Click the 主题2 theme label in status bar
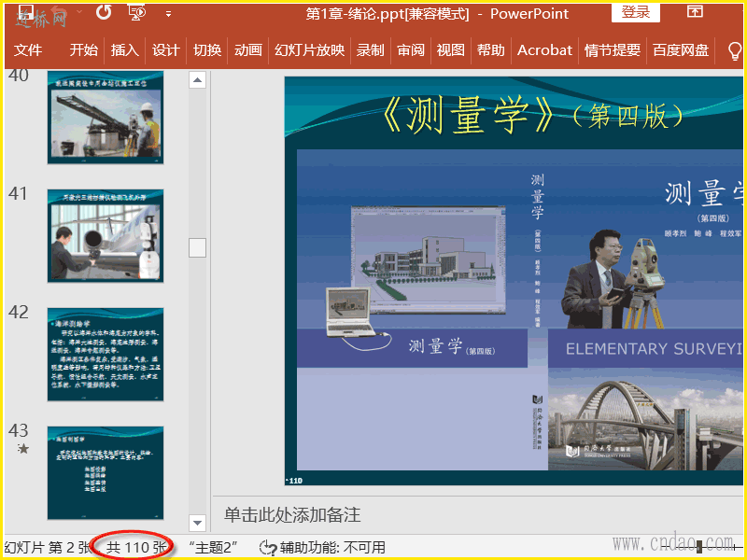The width and height of the screenshot is (747, 560). point(214,547)
